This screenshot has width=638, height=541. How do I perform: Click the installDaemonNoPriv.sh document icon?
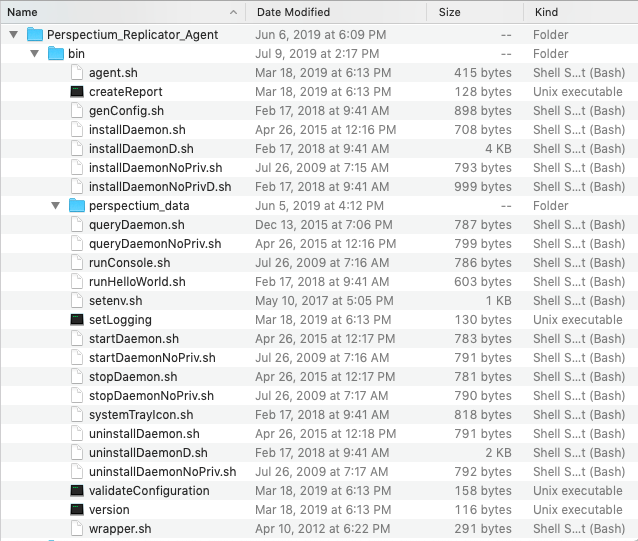tap(77, 168)
